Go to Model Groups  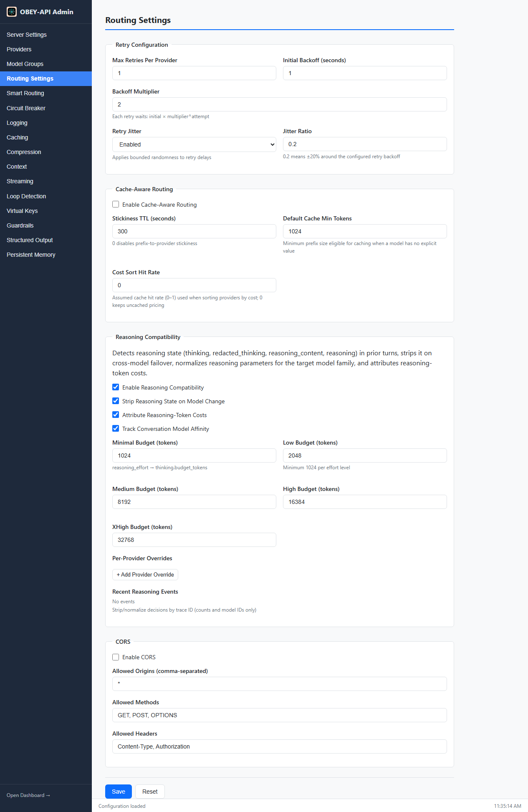46,64
